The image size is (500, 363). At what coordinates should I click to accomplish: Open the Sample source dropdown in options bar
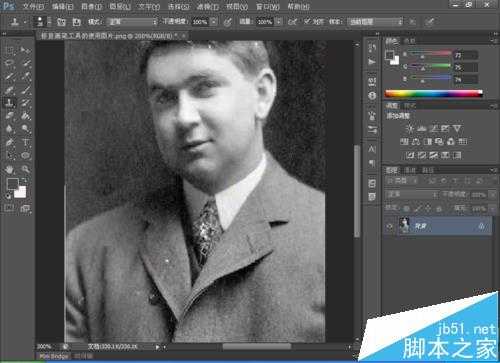tap(375, 22)
